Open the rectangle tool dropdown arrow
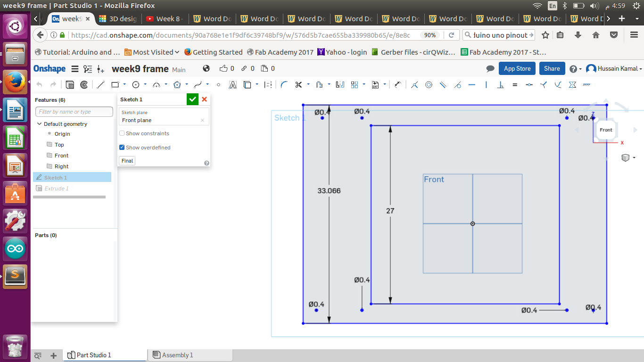This screenshot has width=644, height=362. [x=124, y=85]
